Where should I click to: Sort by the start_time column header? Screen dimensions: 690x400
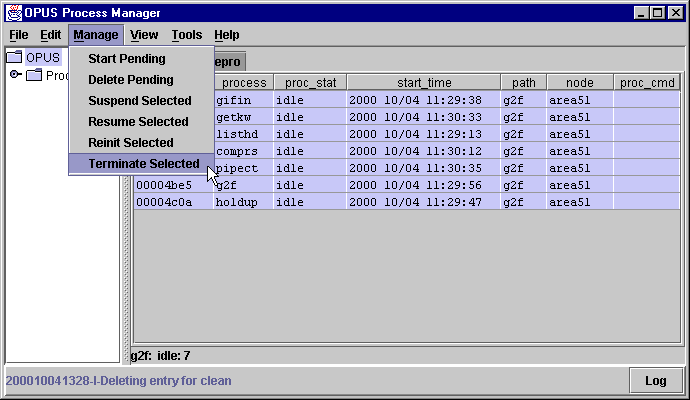click(x=424, y=83)
